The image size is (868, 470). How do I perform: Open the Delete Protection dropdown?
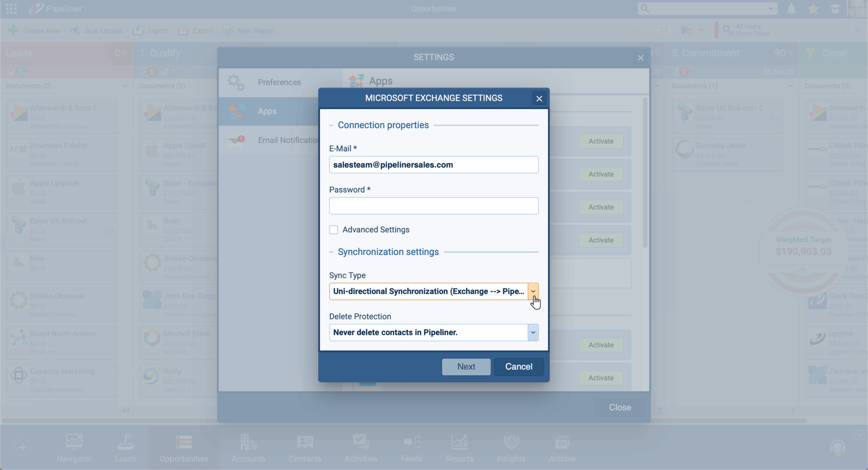coord(533,332)
